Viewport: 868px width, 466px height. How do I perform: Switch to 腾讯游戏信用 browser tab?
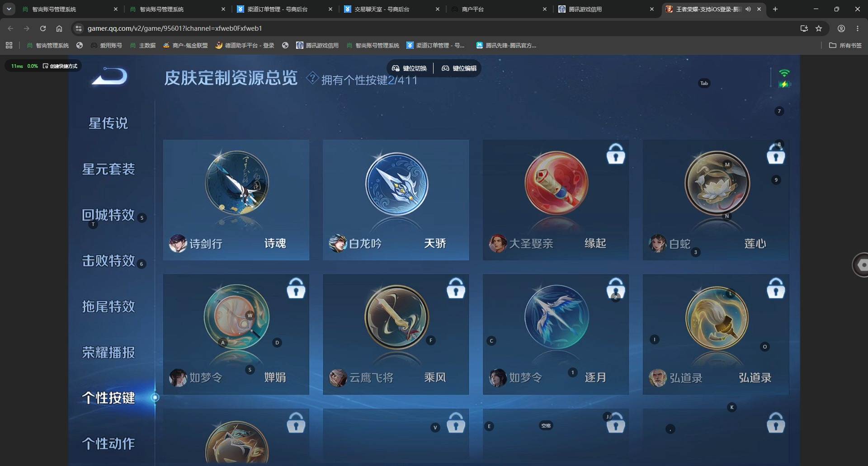(606, 9)
